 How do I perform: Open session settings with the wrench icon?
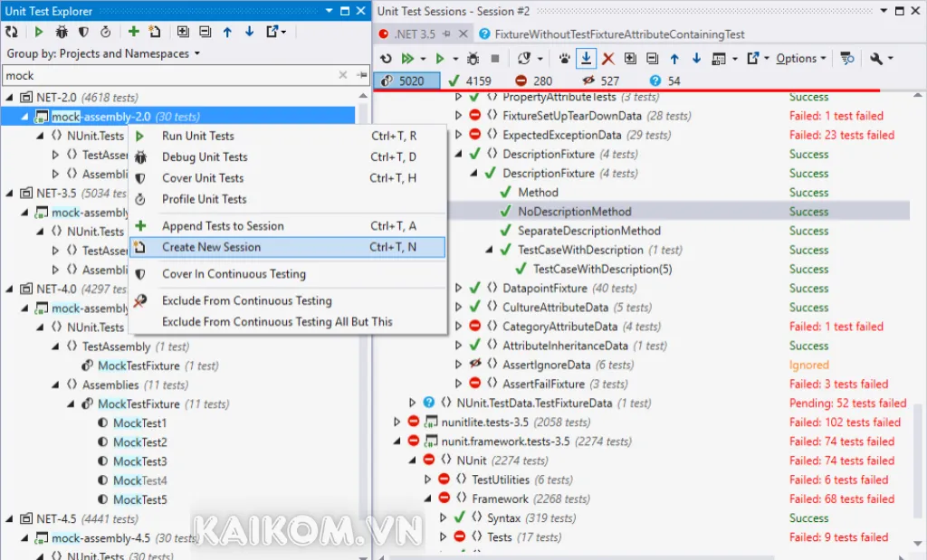[876, 58]
